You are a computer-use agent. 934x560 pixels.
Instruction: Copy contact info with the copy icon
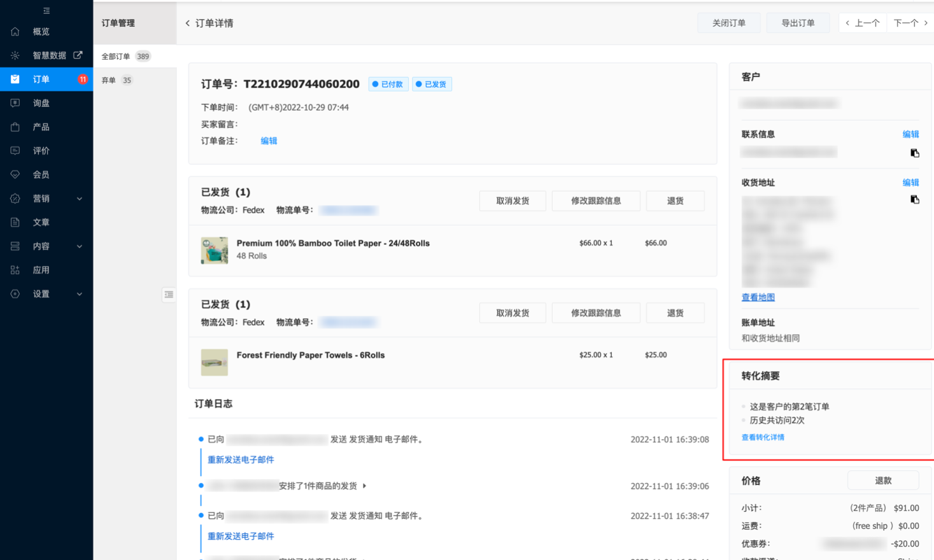[x=914, y=153]
